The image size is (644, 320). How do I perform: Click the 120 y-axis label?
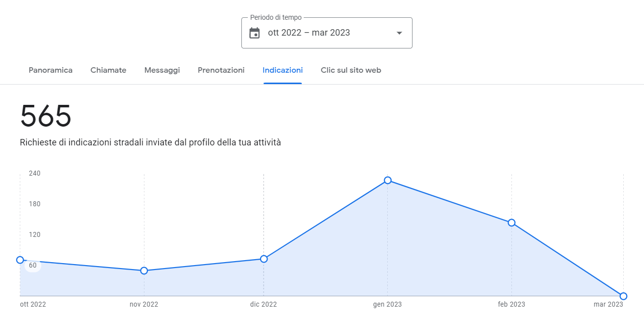pyautogui.click(x=35, y=234)
